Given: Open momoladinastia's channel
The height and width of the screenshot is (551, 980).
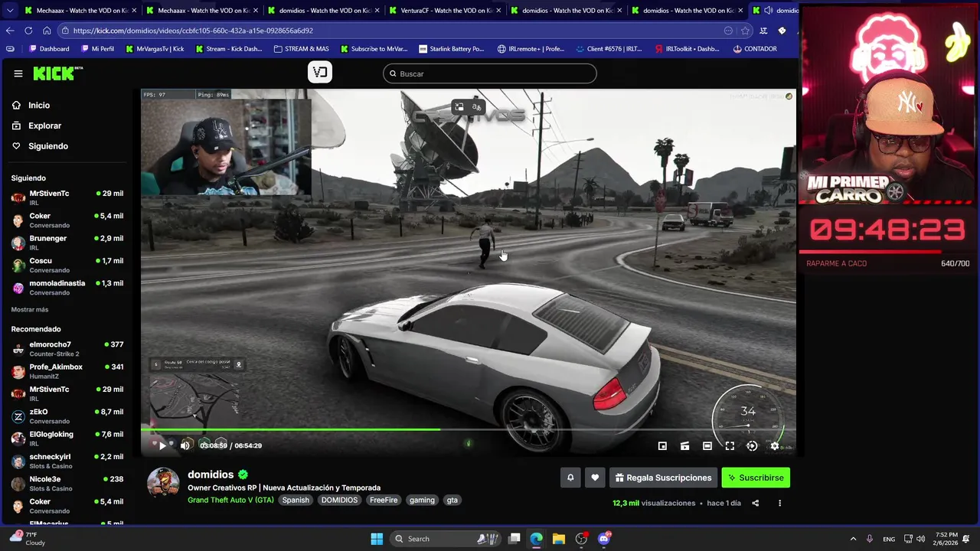Looking at the screenshot, I should tap(67, 288).
